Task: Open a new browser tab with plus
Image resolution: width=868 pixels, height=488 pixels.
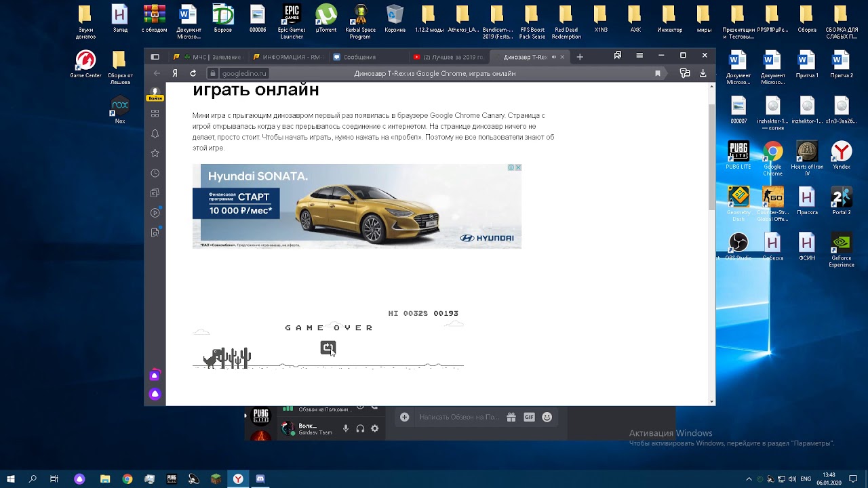Action: [580, 57]
